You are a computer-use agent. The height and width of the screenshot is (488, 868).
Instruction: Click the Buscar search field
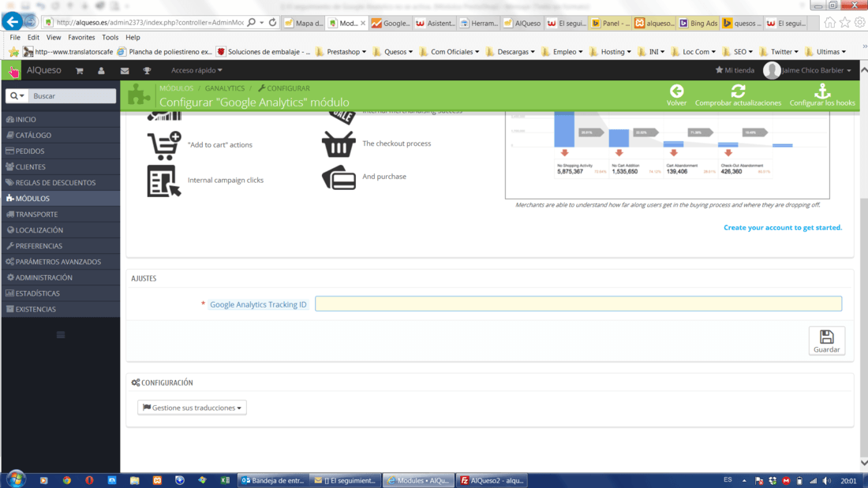pyautogui.click(x=72, y=95)
